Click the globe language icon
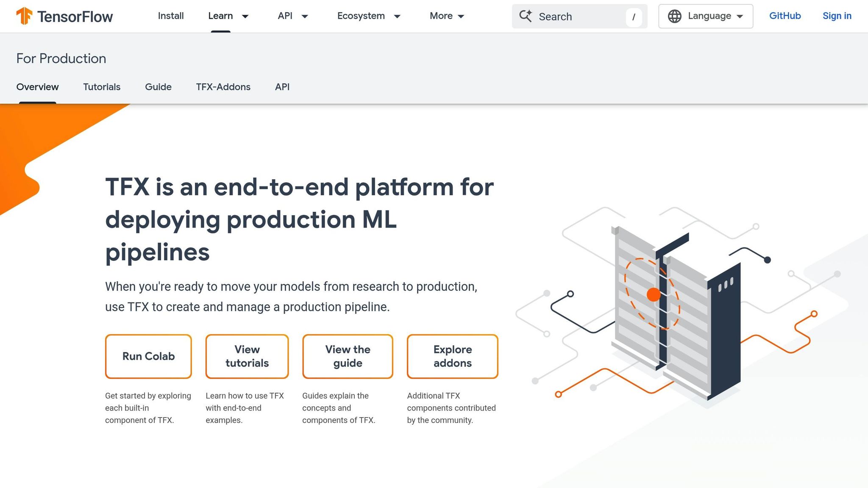 pyautogui.click(x=675, y=16)
